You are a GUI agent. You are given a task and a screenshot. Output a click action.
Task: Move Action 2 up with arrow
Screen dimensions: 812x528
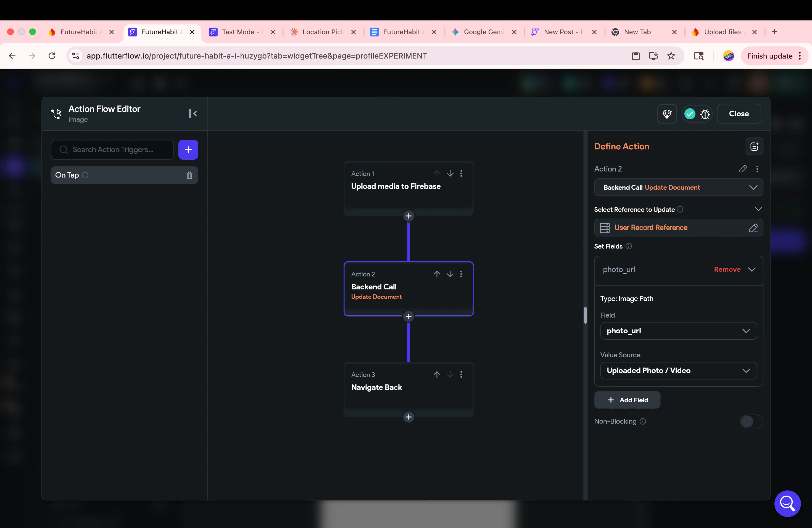click(437, 274)
